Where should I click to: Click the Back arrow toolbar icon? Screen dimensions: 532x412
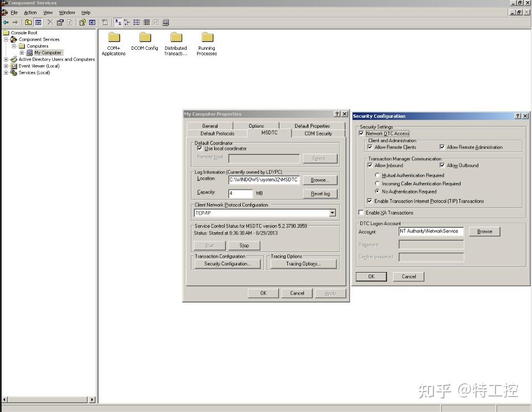click(x=4, y=22)
